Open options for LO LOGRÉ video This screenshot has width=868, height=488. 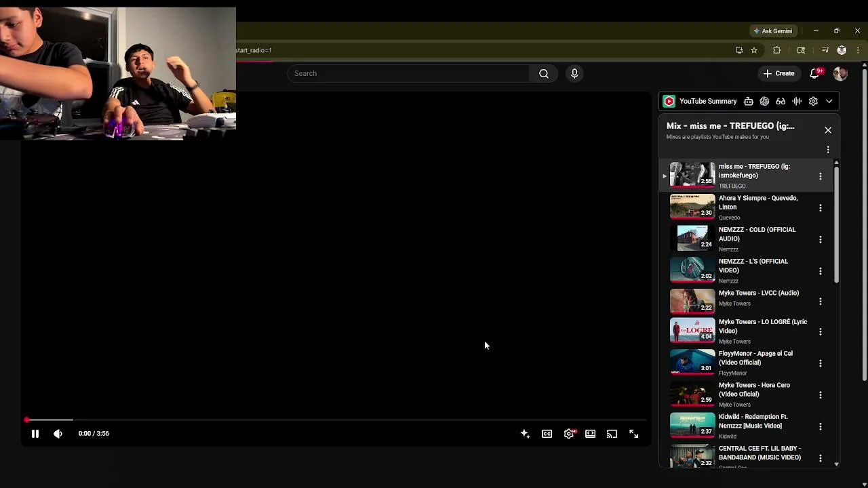click(821, 331)
